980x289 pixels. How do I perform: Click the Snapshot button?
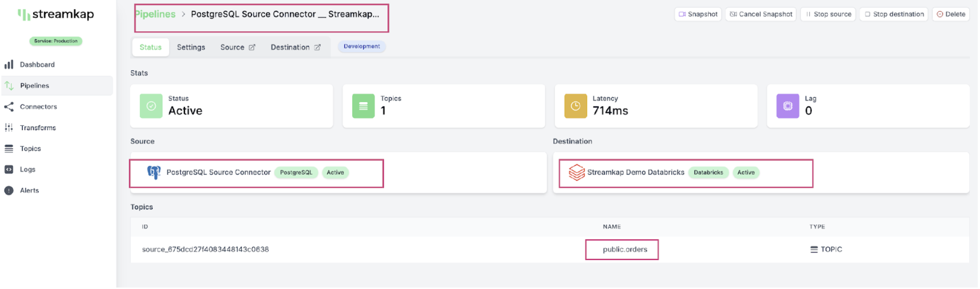tap(698, 14)
